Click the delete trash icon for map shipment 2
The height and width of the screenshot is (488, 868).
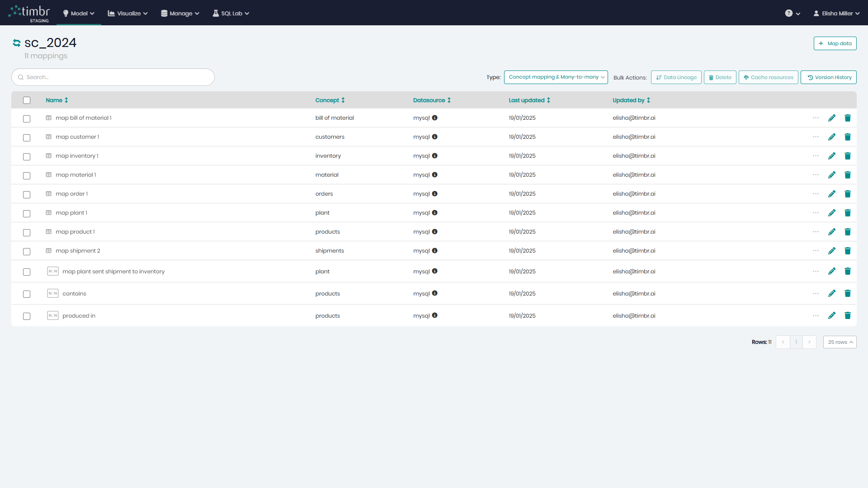[848, 251]
